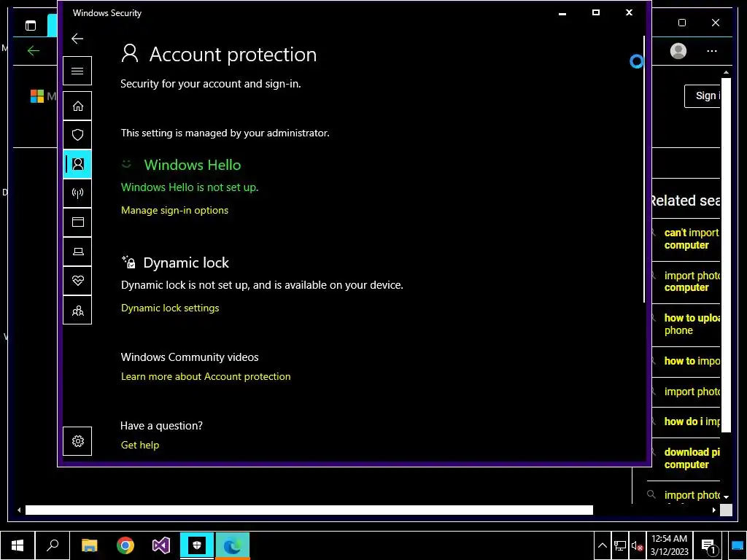This screenshot has width=747, height=560.
Task: Open related search can't import computer
Action: click(x=692, y=239)
